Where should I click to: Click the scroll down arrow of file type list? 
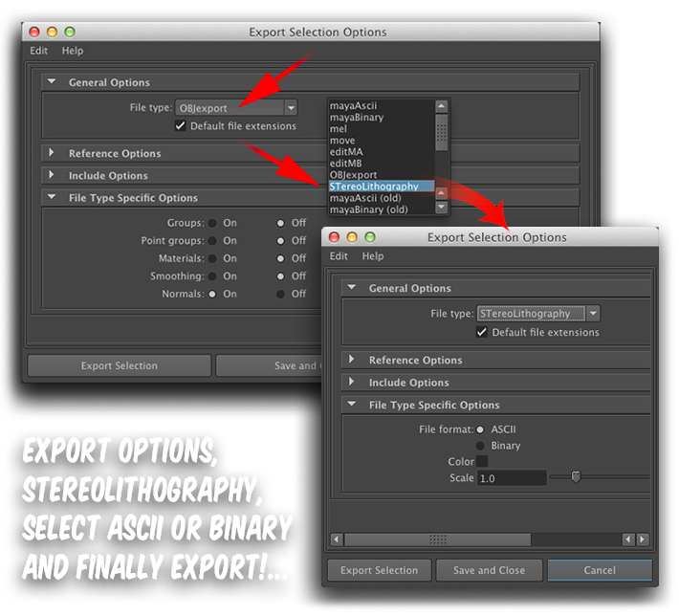pos(441,207)
